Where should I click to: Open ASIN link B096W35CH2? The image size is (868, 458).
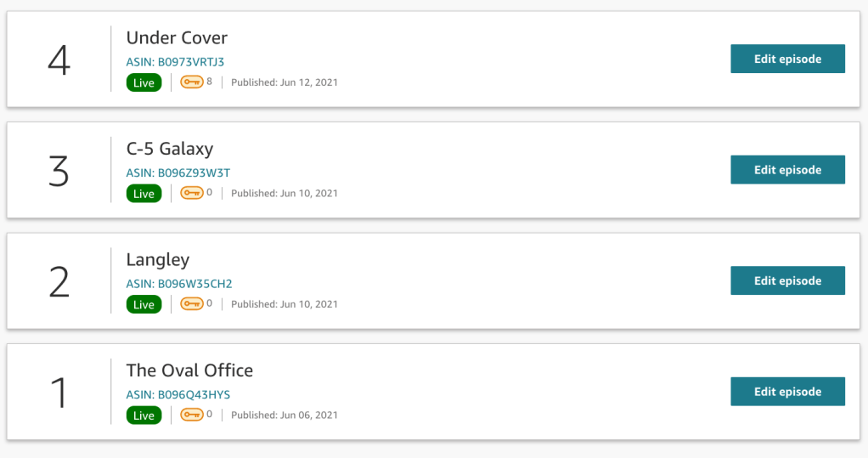[x=178, y=284]
